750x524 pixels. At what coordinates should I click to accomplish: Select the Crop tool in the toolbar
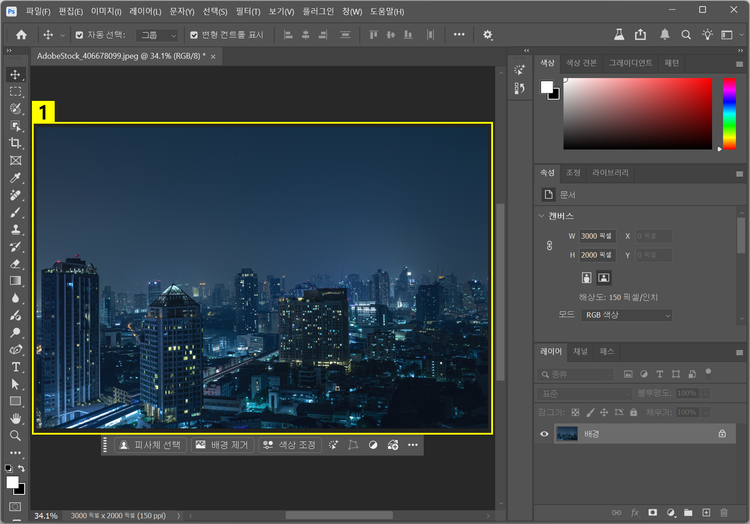[x=15, y=143]
